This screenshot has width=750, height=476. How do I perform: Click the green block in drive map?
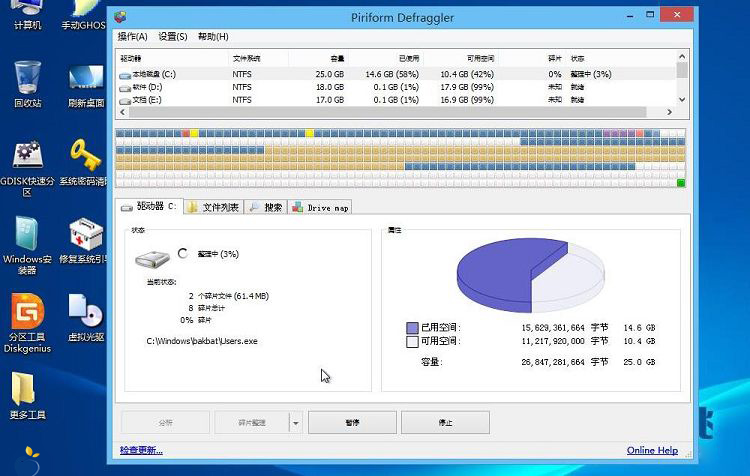pyautogui.click(x=681, y=183)
